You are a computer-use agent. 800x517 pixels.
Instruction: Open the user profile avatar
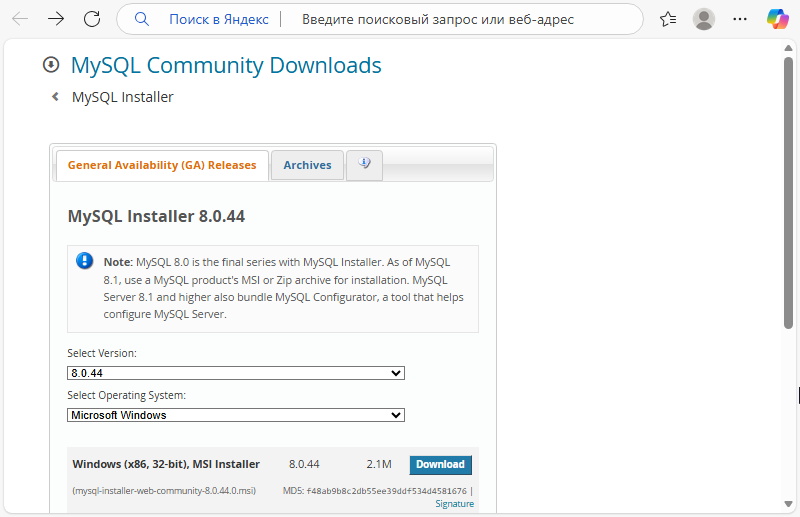tap(704, 19)
